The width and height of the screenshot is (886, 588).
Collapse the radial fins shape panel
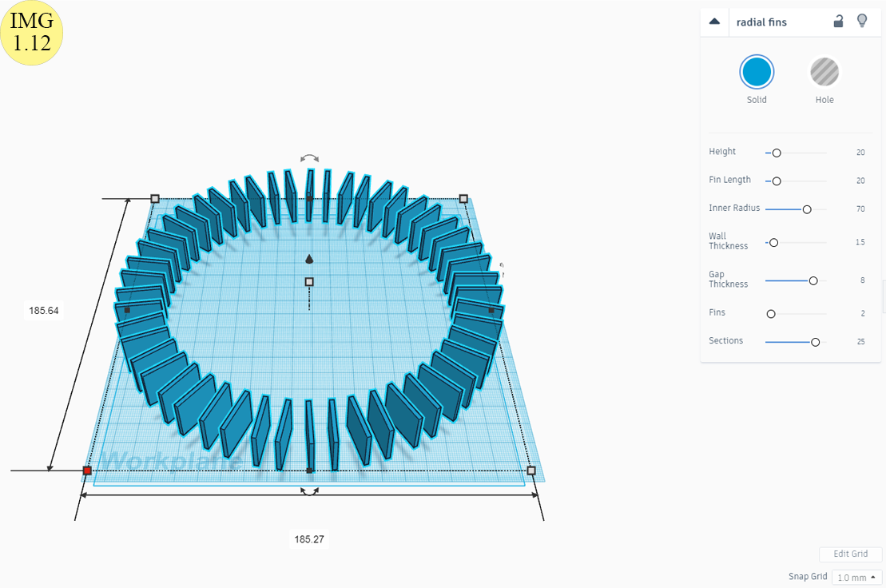click(x=714, y=22)
